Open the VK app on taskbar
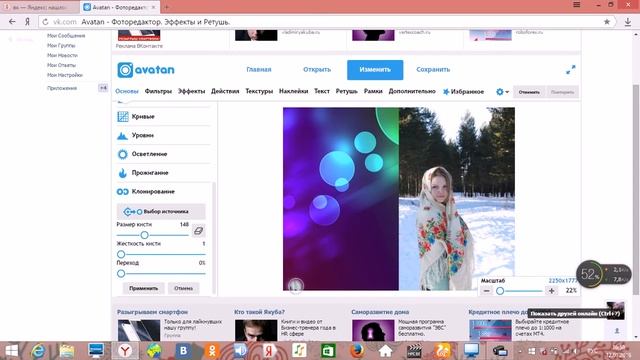Viewport: 640px width, 360px height. (x=183, y=351)
